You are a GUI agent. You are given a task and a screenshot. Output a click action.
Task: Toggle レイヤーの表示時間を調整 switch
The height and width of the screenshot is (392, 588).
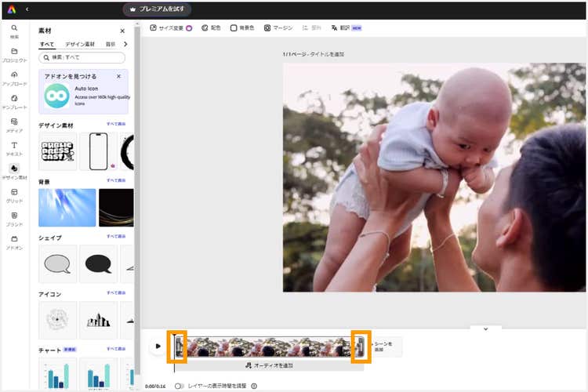click(x=180, y=386)
